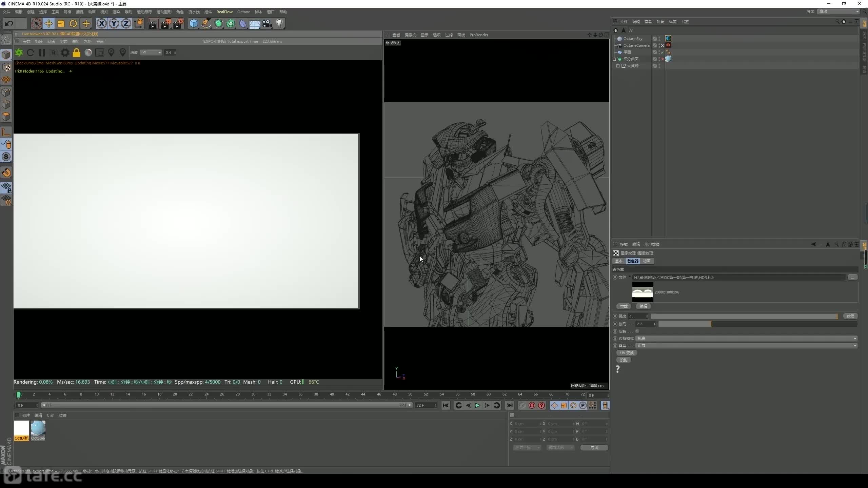The width and height of the screenshot is (868, 488).
Task: Add a camera object
Action: [267, 23]
